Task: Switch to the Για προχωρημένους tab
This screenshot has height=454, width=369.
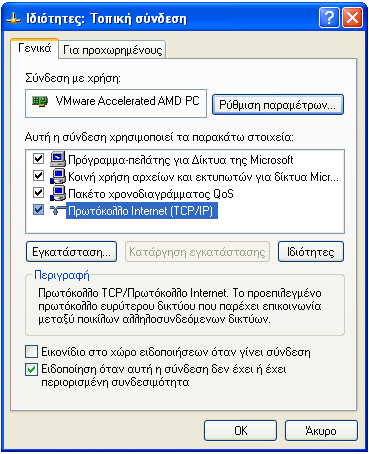Action: click(x=112, y=50)
